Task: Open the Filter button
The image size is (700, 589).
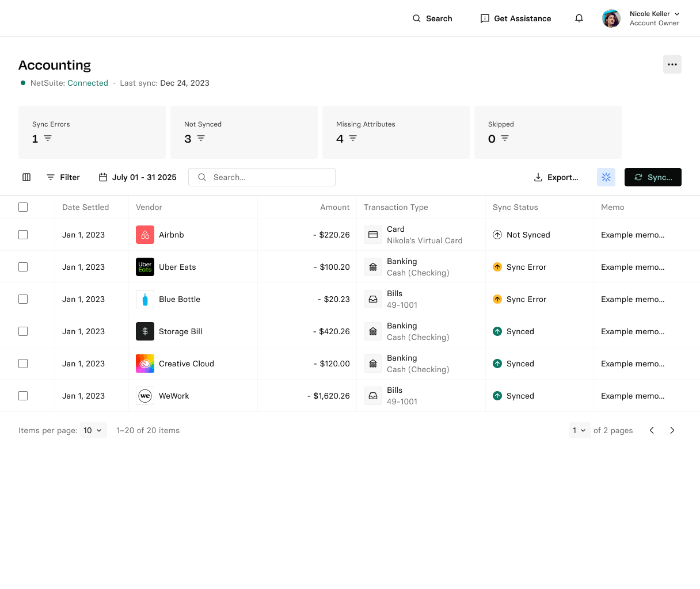Action: pos(63,177)
